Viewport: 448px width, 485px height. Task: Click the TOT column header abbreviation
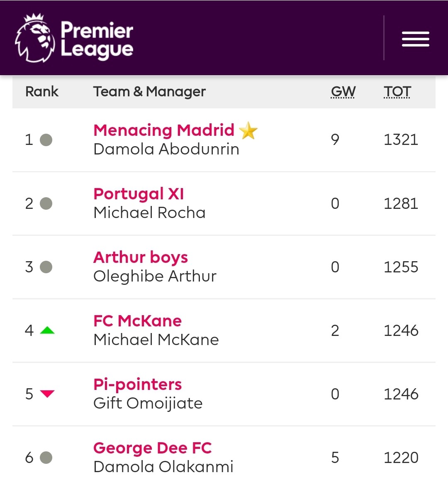397,91
